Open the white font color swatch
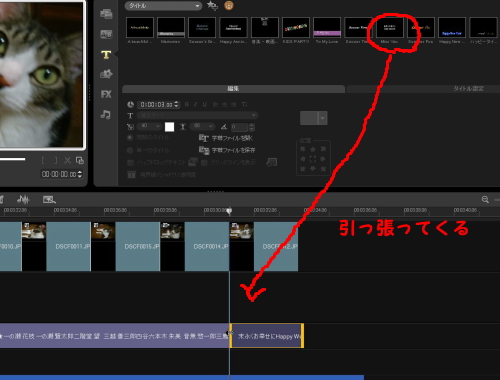500x380 pixels. click(x=169, y=127)
